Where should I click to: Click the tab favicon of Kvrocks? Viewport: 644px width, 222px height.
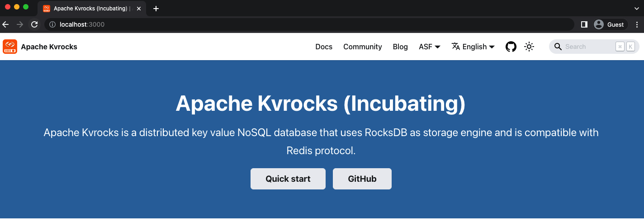point(47,9)
